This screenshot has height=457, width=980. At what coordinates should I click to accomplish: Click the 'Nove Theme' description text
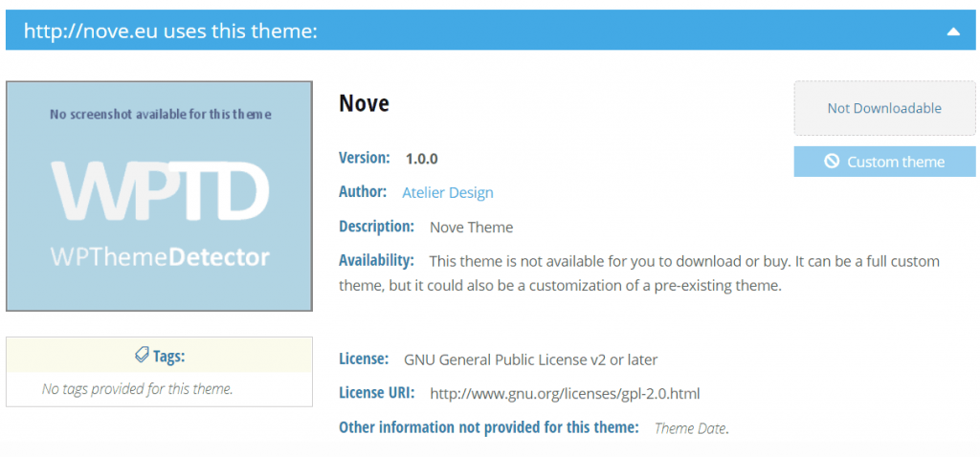click(x=471, y=227)
